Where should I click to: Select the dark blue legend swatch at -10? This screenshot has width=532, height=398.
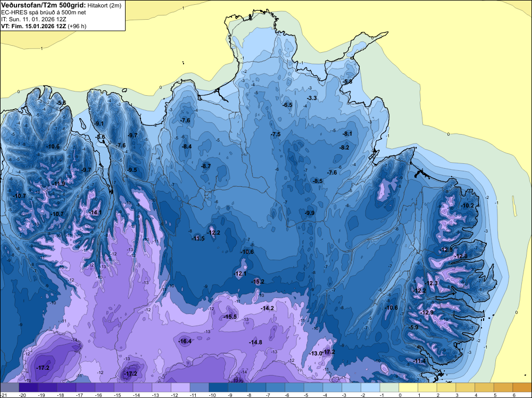tap(219, 387)
